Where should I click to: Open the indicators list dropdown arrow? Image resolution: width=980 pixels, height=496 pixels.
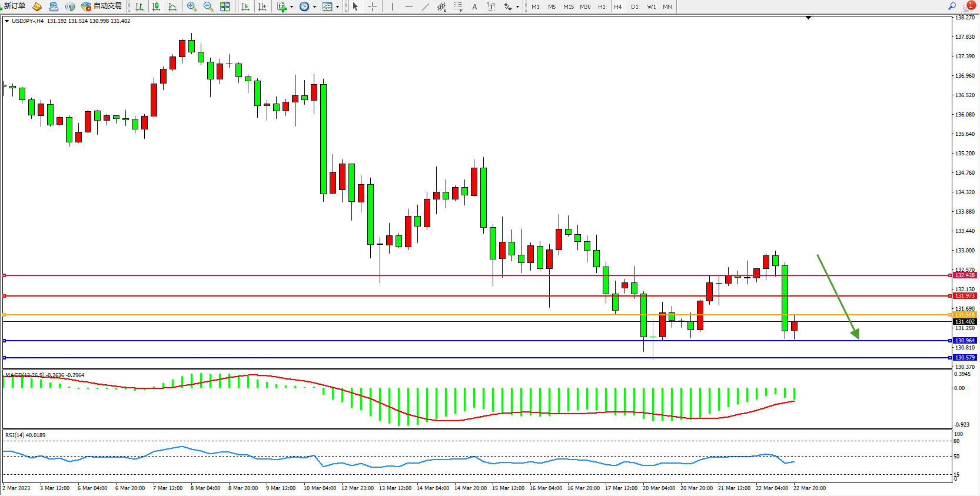click(x=291, y=7)
